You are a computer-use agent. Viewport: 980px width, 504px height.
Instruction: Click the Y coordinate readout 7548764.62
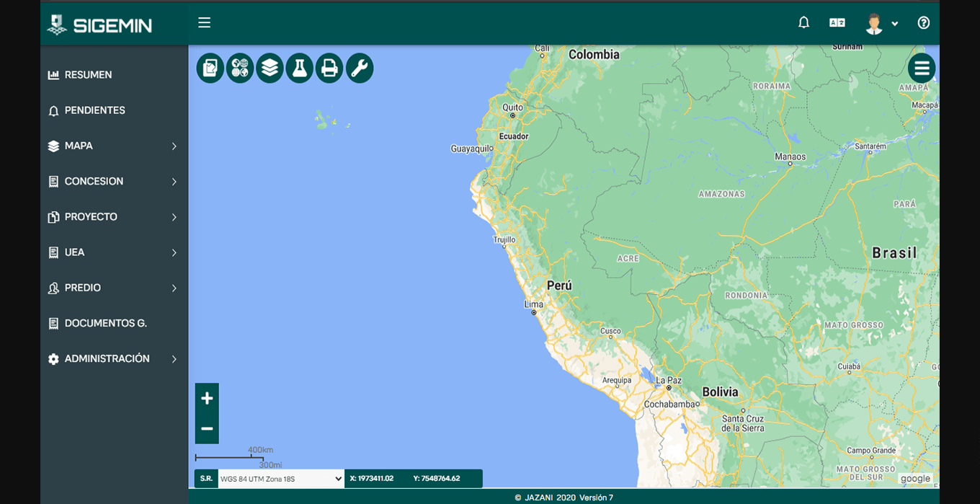click(437, 479)
